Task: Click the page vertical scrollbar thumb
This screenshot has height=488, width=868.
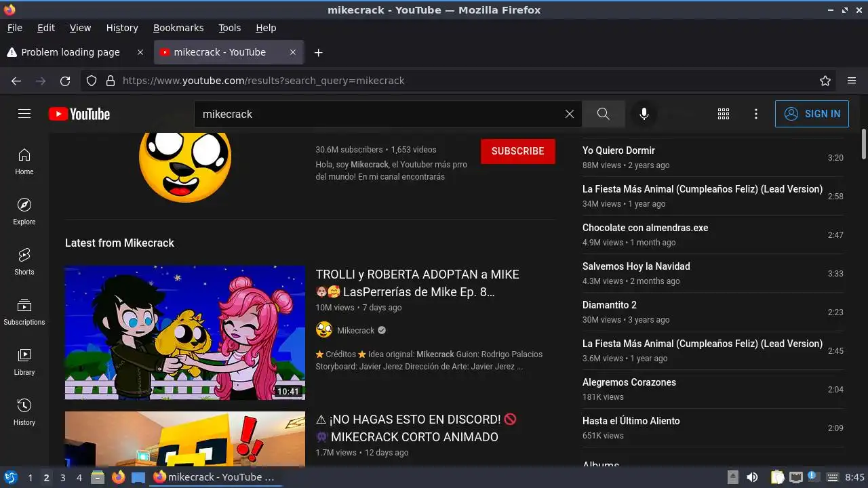Action: pyautogui.click(x=864, y=144)
